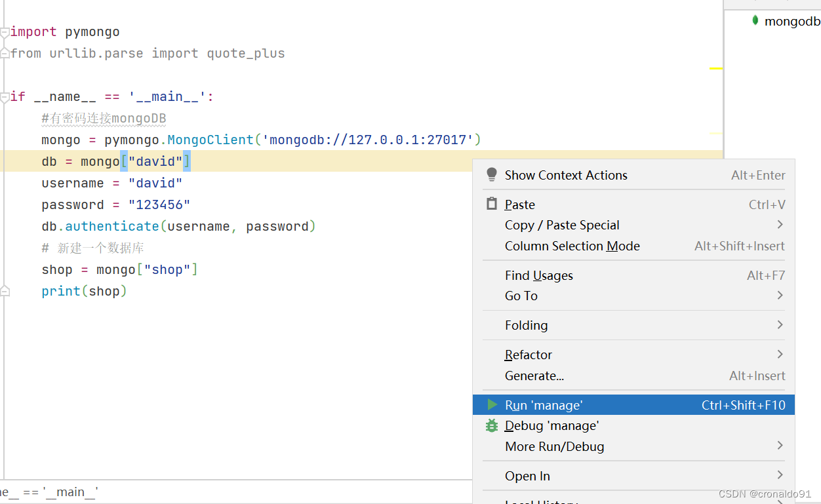Screen dimensions: 821x504
Task: Click the print(shop) statement
Action: click(x=84, y=291)
